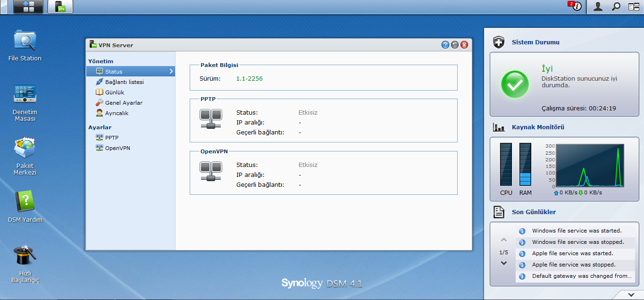This screenshot has width=644, height=300.
Task: Open notifications icon with red badge
Action: (576, 7)
